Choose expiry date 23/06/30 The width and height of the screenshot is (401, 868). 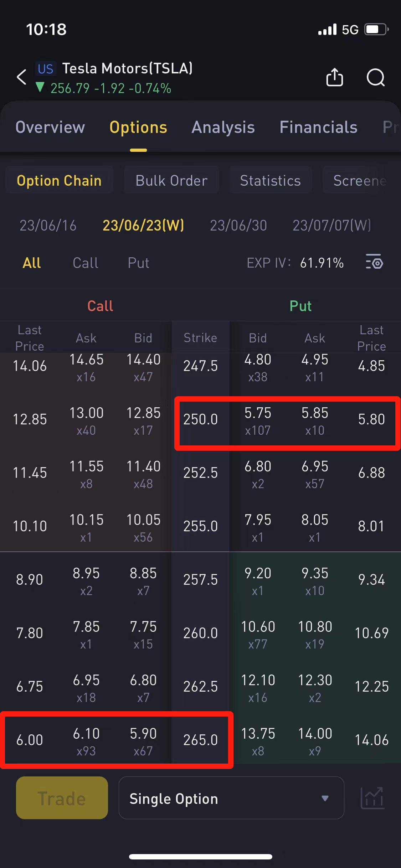(x=238, y=225)
